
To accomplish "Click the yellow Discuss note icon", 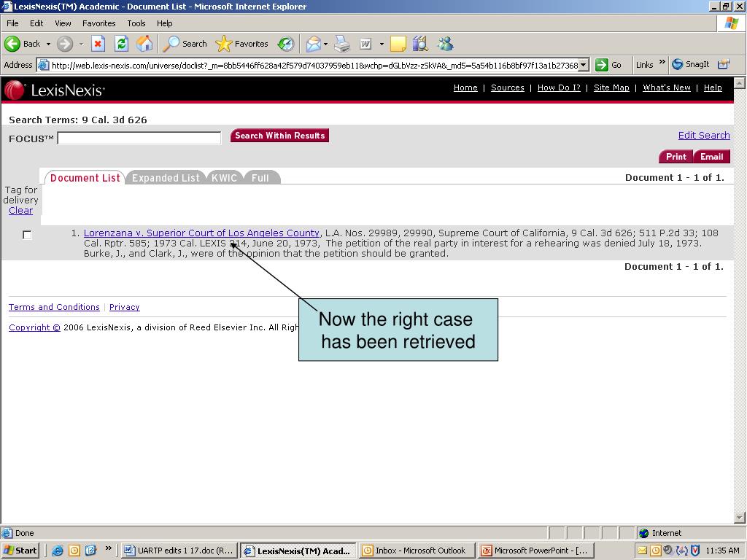I will point(398,44).
